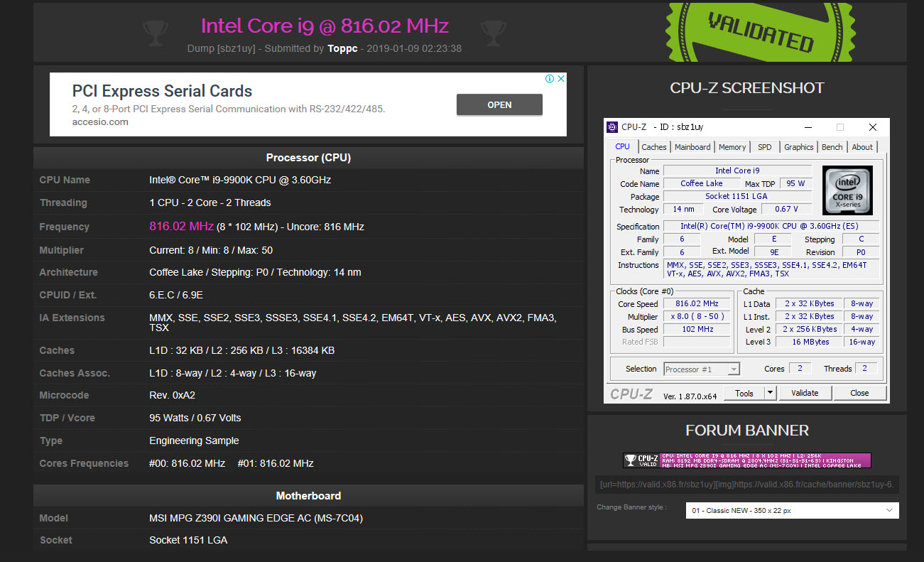This screenshot has width=924, height=562.
Task: Click the "Intel Core i9" Name field in CPU-Z
Action: [x=737, y=171]
